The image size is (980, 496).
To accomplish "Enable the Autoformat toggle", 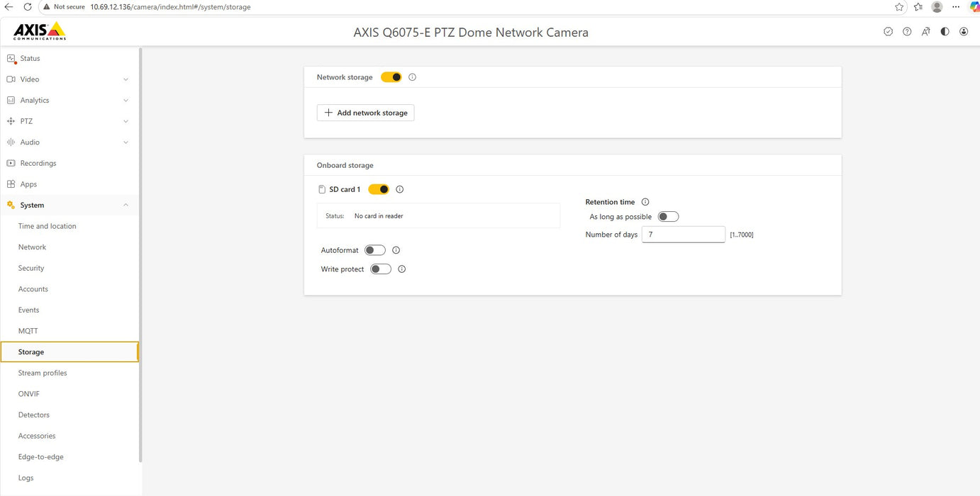I will coord(375,250).
